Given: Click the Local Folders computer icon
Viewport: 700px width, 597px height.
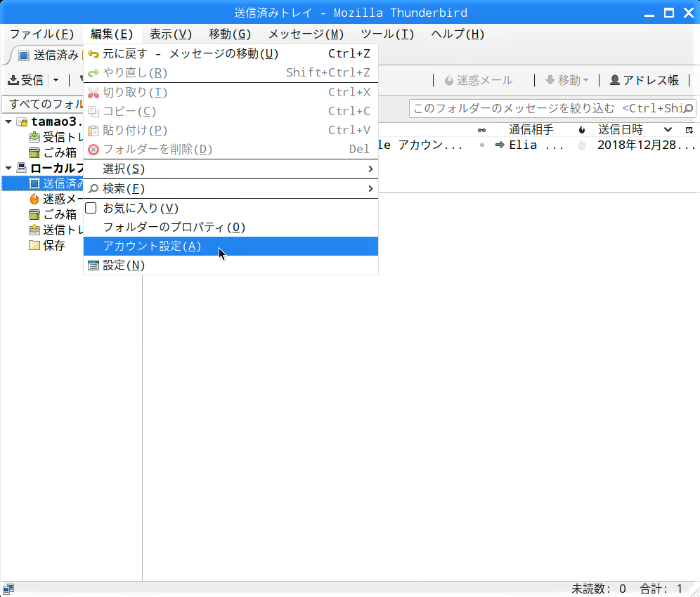Looking at the screenshot, I should (x=21, y=168).
